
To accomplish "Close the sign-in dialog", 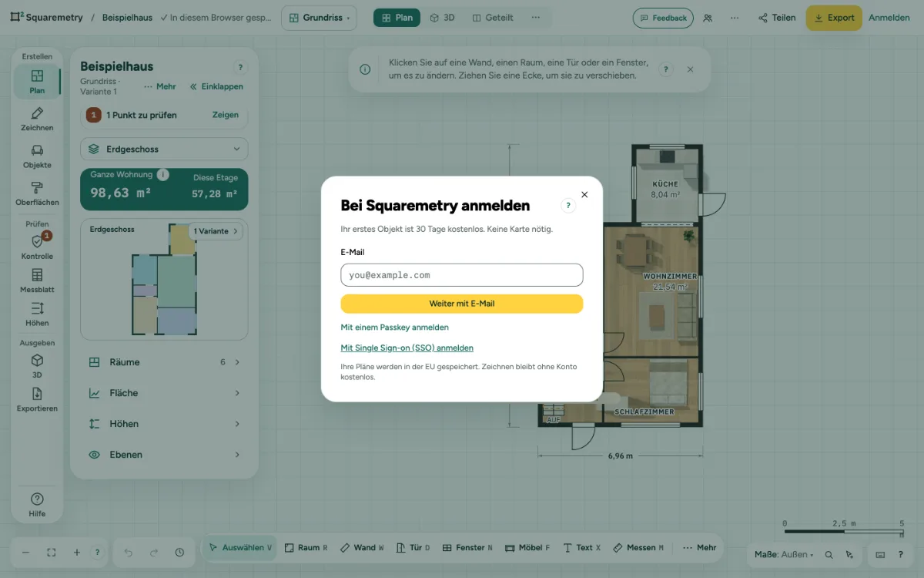I will click(584, 195).
